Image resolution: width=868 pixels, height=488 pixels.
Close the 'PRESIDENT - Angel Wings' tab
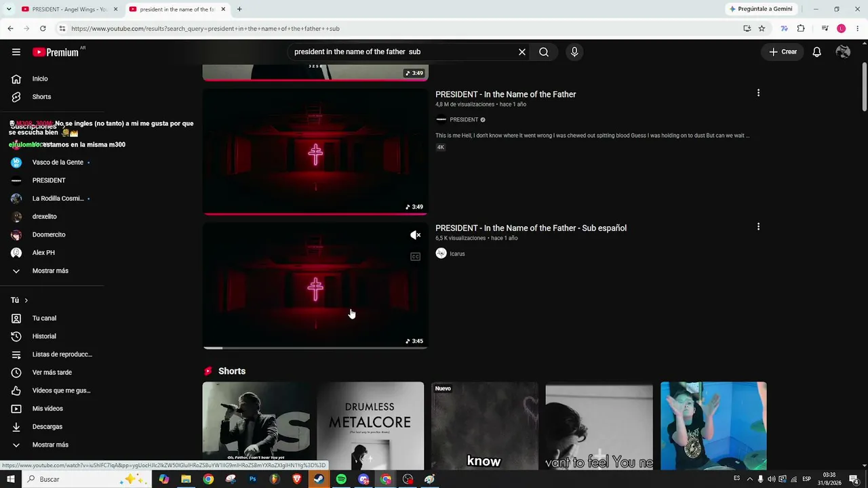[x=115, y=9]
